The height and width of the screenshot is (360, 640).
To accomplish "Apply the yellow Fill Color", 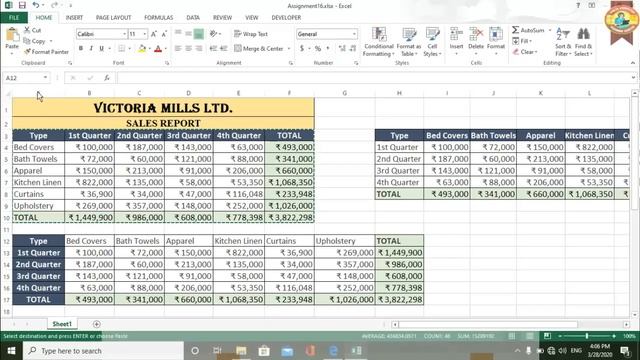I will coord(142,49).
